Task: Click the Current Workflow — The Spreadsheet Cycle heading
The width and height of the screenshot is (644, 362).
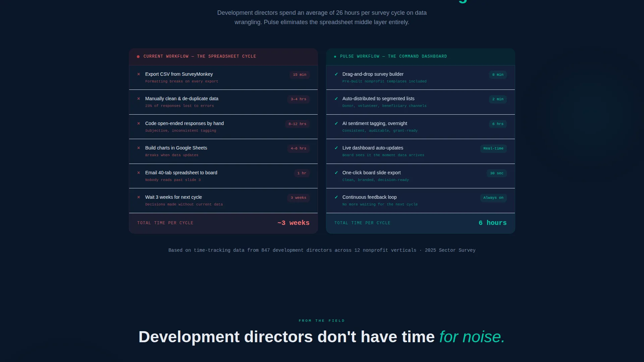Action: coord(200,56)
